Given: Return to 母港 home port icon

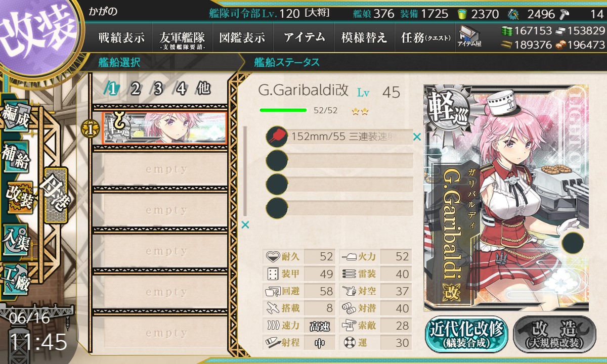Looking at the screenshot, I should [x=55, y=196].
